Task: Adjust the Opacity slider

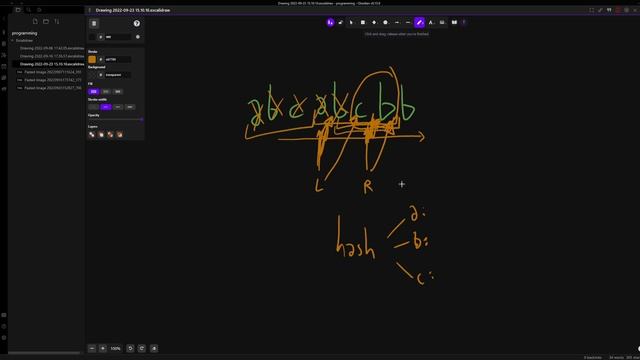Action: pyautogui.click(x=116, y=120)
